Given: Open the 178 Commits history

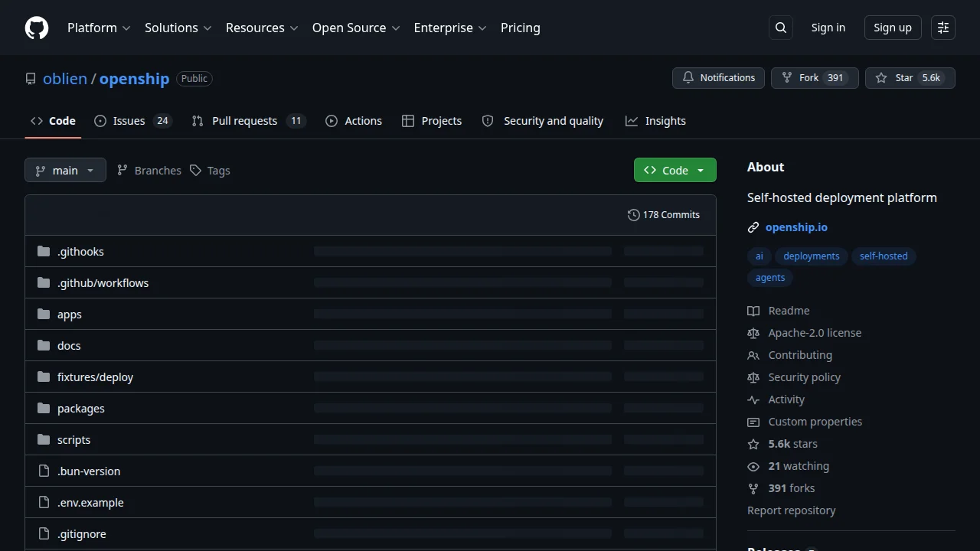Looking at the screenshot, I should [663, 214].
